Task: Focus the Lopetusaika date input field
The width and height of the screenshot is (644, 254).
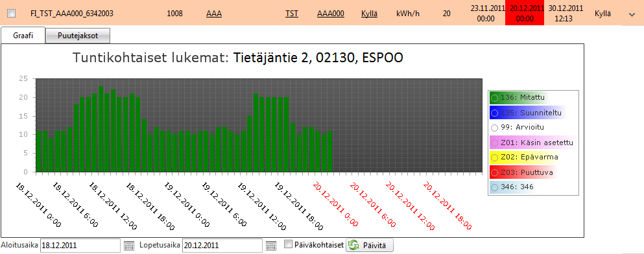Action: pyautogui.click(x=222, y=246)
